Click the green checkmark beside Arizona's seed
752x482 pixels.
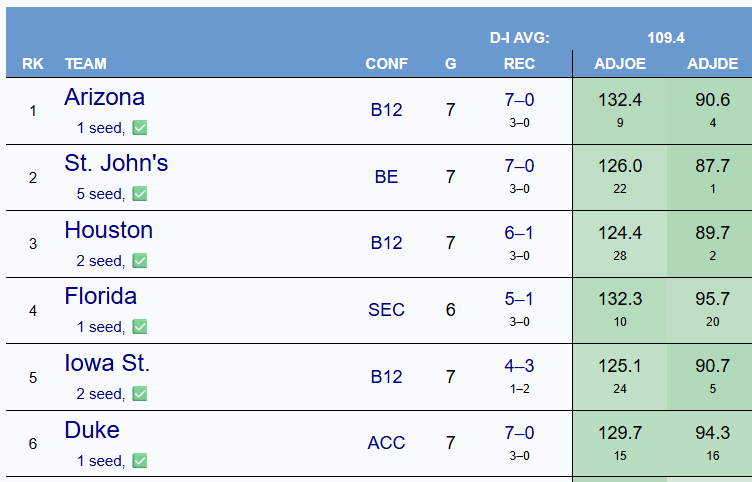140,128
